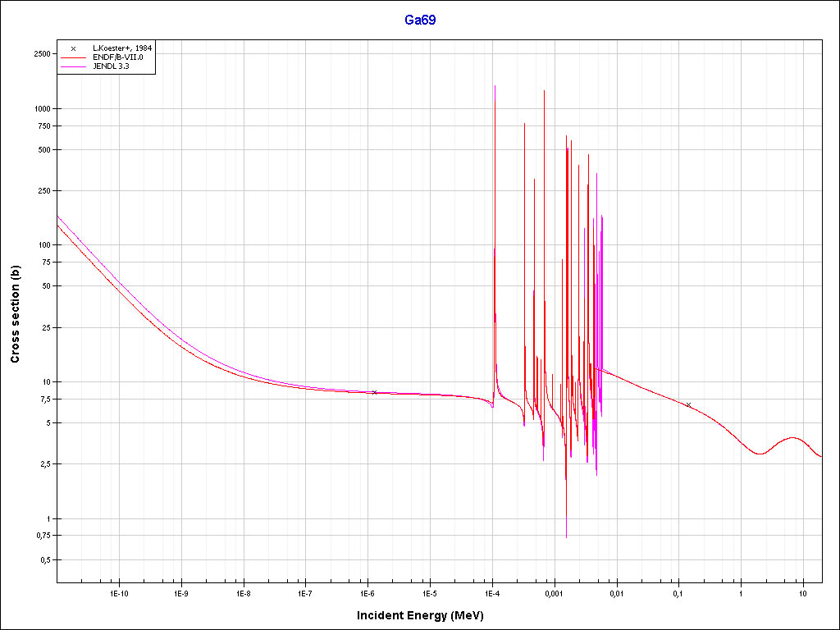Click the 0,5 tick label on the y-axis

coord(44,560)
